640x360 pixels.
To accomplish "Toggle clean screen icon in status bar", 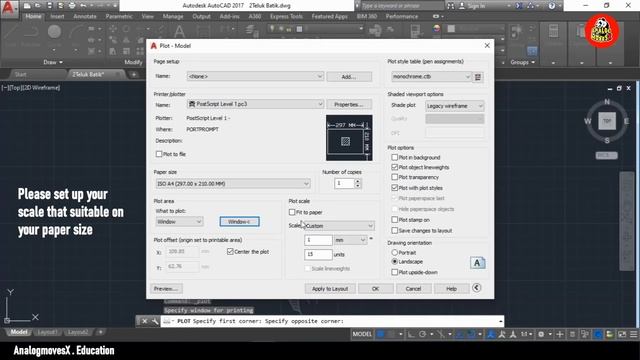I will click(x=622, y=334).
